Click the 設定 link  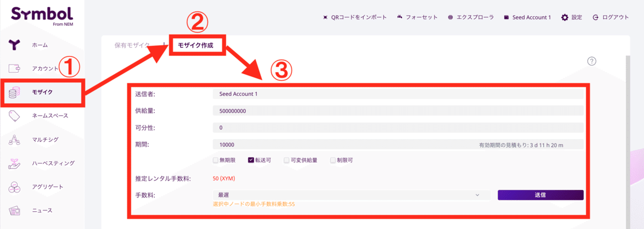coord(577,17)
